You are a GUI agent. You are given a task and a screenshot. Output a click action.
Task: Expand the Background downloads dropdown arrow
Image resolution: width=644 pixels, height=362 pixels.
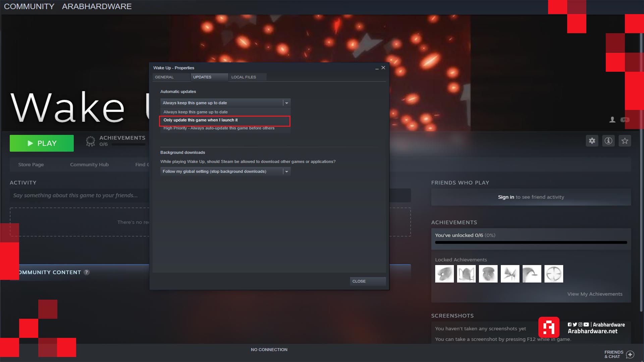286,171
